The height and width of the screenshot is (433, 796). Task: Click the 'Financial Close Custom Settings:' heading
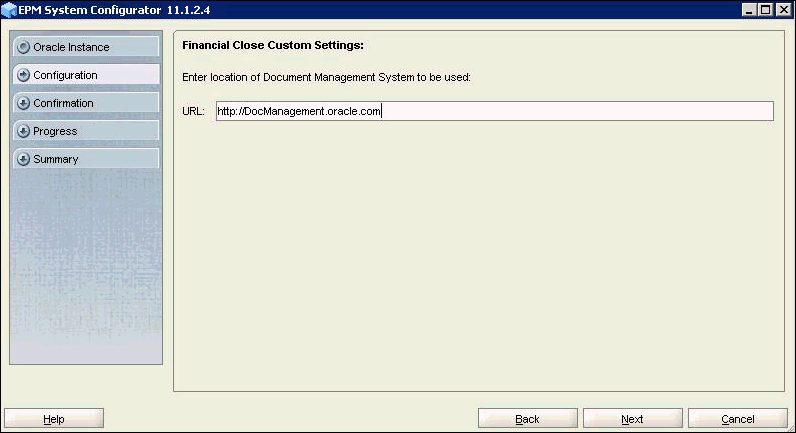pos(273,45)
